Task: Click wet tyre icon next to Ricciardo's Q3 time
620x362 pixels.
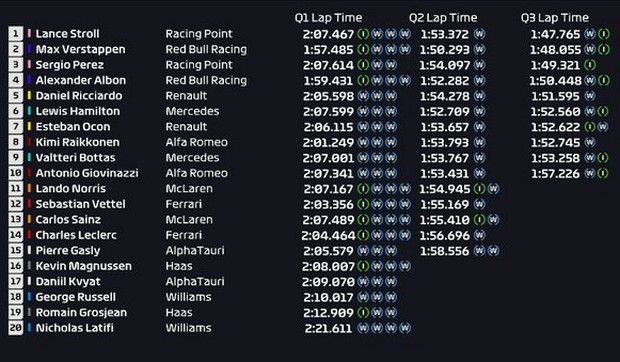Action: point(590,96)
